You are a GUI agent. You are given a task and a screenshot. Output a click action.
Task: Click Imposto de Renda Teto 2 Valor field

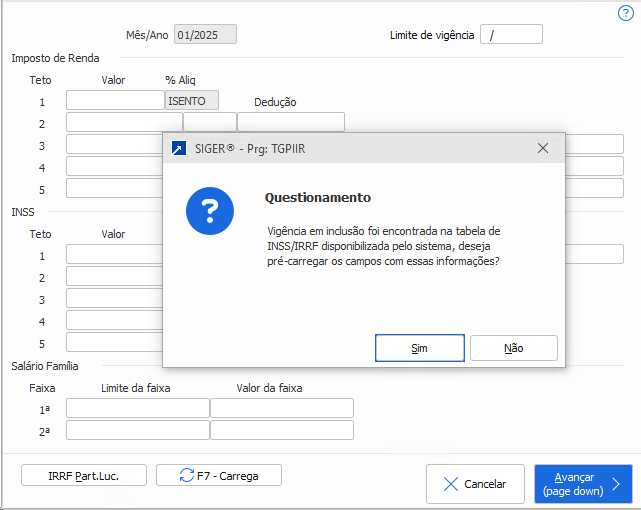pyautogui.click(x=124, y=122)
